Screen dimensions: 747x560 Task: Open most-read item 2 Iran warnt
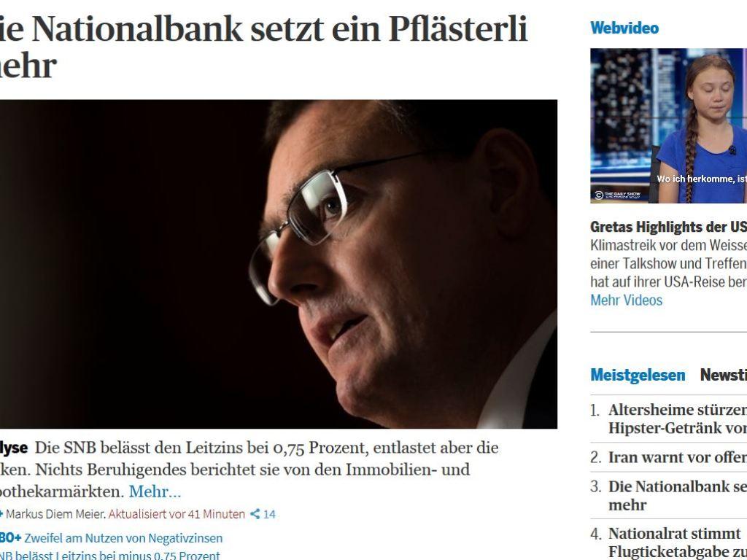point(678,457)
